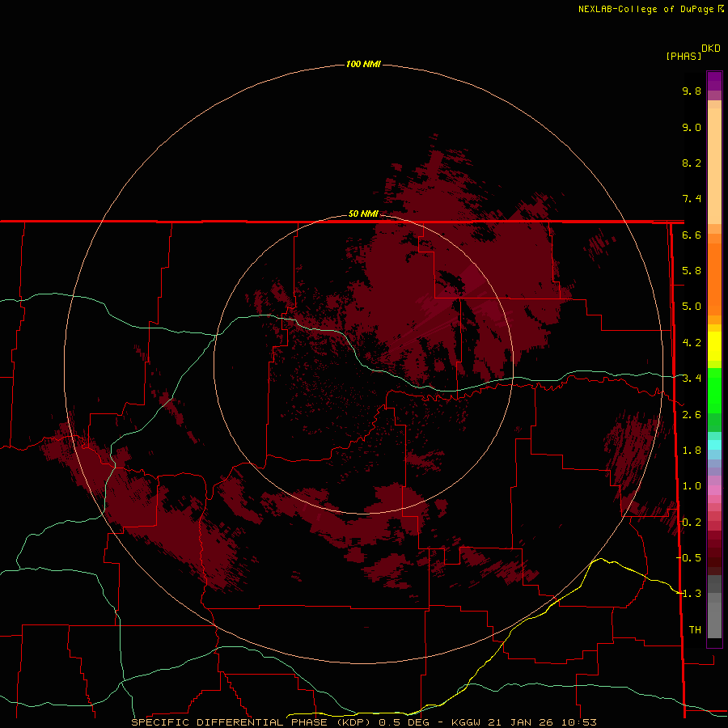Screen dimensions: 728x728
Task: Select the bright yellow segment of the color scale
Action: pos(714,346)
